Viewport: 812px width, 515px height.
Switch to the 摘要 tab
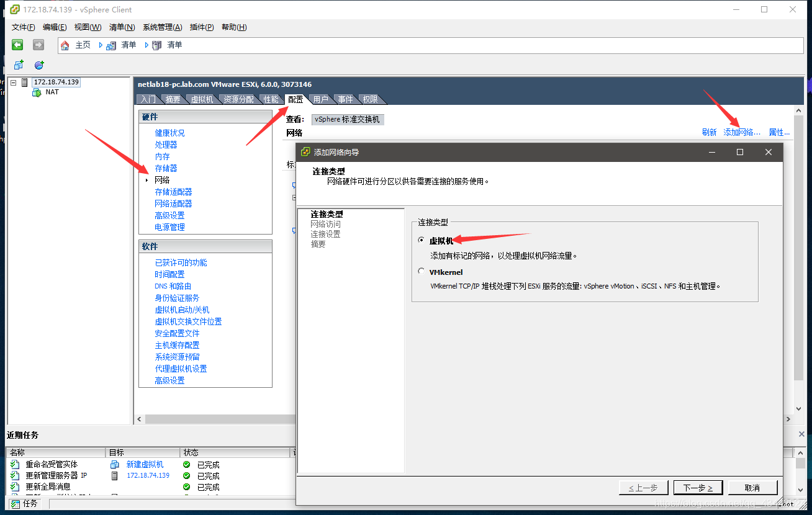point(173,99)
